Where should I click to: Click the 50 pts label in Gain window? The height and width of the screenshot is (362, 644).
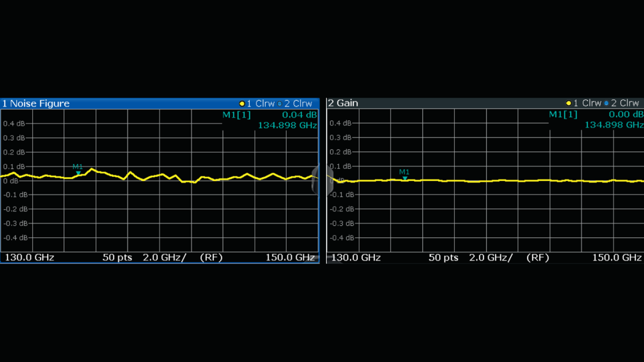point(443,257)
